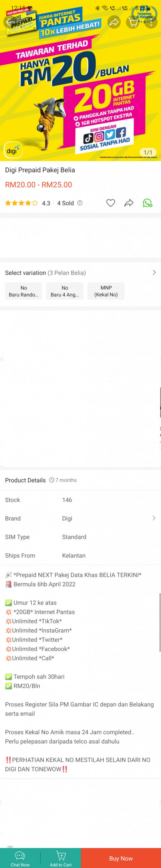Select the No Baru Random variation
The height and width of the screenshot is (868, 161).
pyautogui.click(x=24, y=291)
